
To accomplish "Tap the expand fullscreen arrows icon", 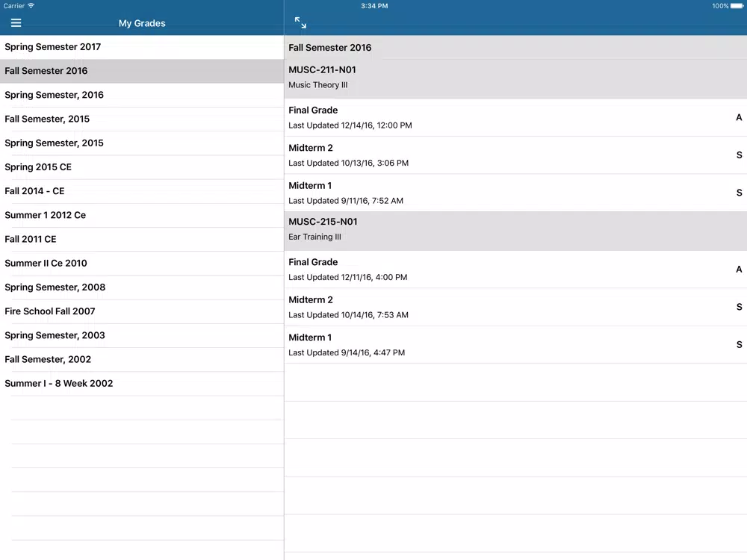I will (x=300, y=22).
